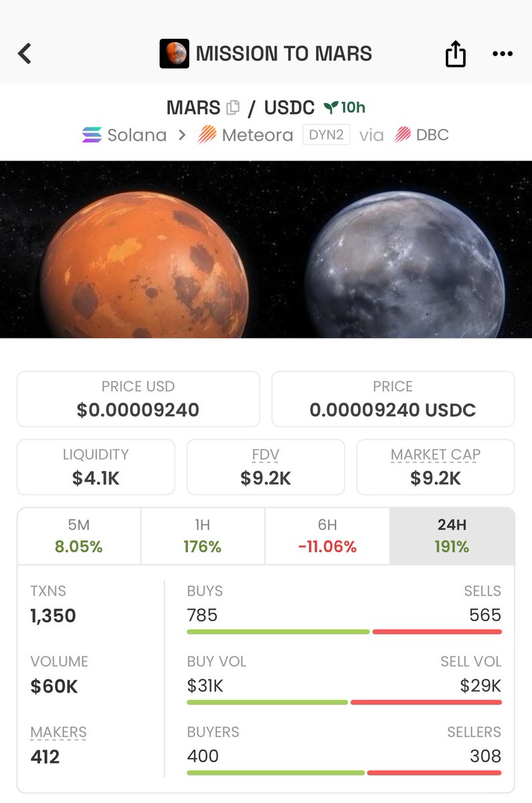Copy MARS token address icon
This screenshot has width=532, height=803.
click(x=233, y=107)
